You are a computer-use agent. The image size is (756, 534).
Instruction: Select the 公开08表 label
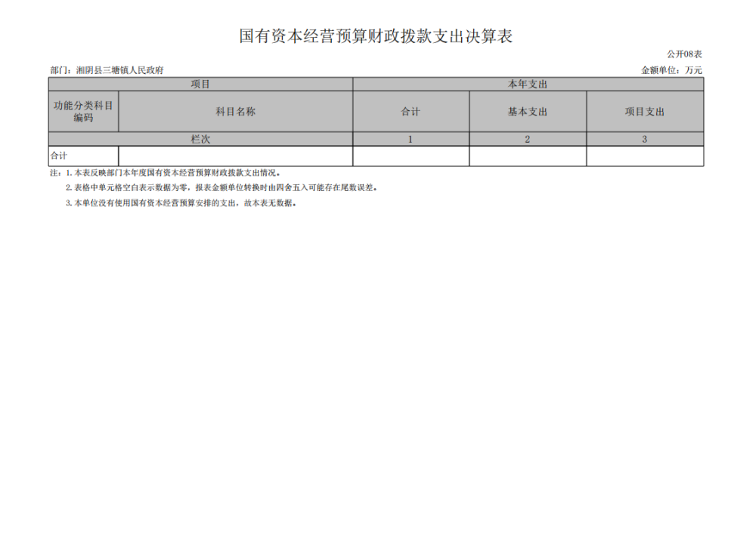684,54
